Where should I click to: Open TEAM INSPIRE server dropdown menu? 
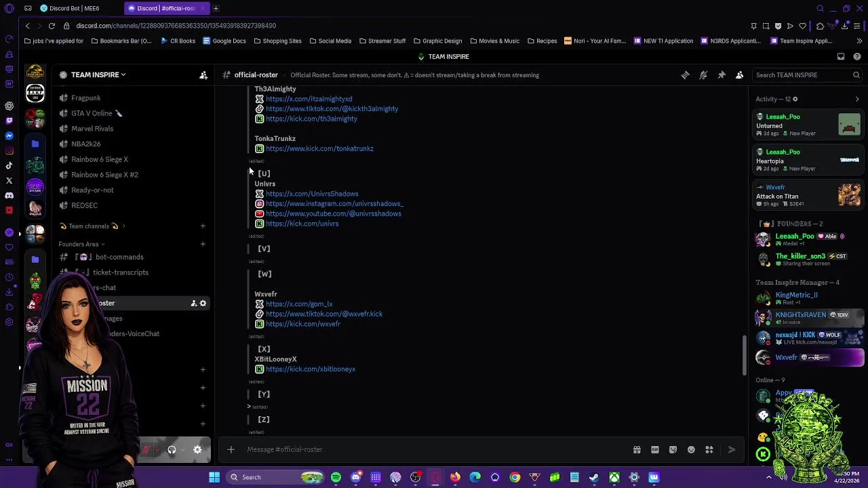[x=98, y=75]
